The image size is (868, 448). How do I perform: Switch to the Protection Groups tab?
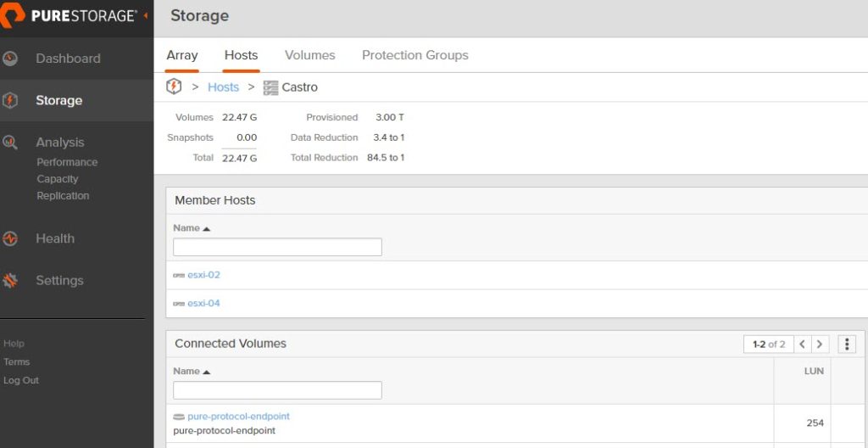click(x=415, y=55)
